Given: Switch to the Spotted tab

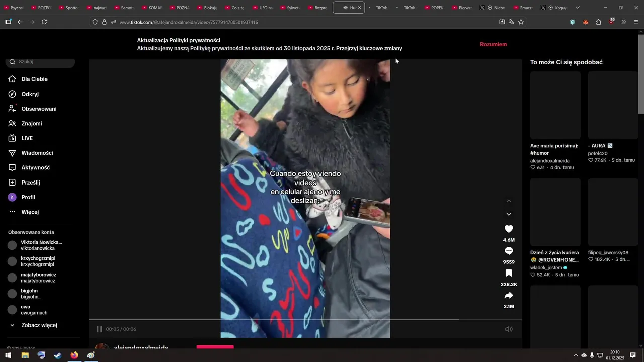Looking at the screenshot, I should point(68,8).
